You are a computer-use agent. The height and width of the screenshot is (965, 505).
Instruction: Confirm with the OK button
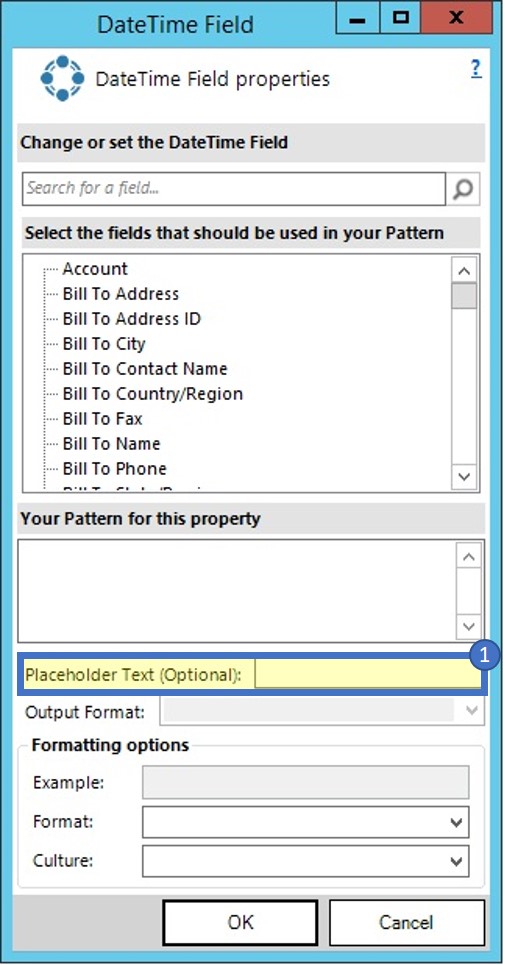241,922
